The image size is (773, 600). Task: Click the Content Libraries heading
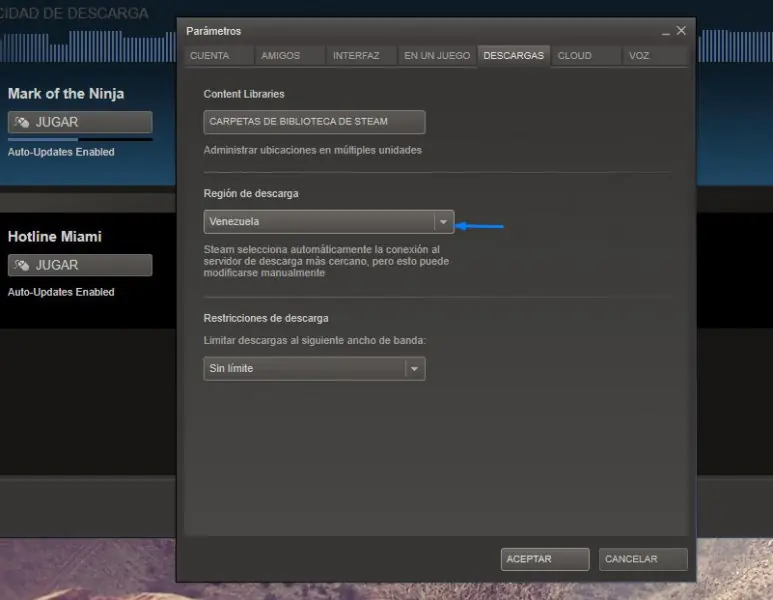(244, 94)
